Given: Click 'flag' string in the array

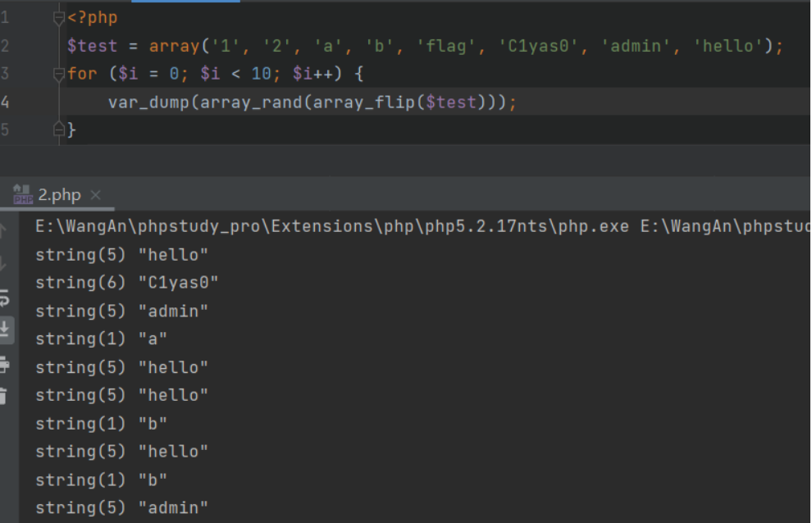Looking at the screenshot, I should click(446, 46).
